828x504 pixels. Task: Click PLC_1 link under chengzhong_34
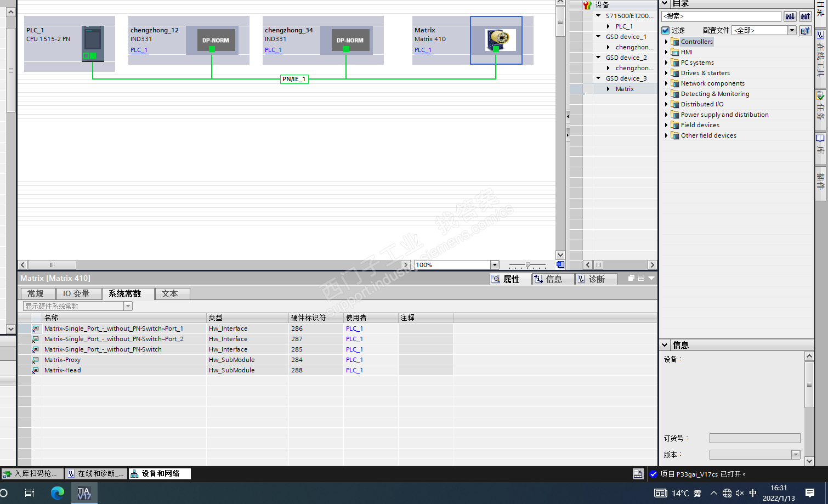(x=273, y=50)
